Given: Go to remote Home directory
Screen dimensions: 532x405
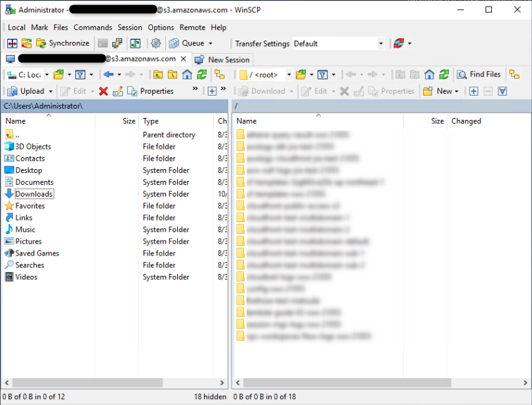Looking at the screenshot, I should 429,75.
